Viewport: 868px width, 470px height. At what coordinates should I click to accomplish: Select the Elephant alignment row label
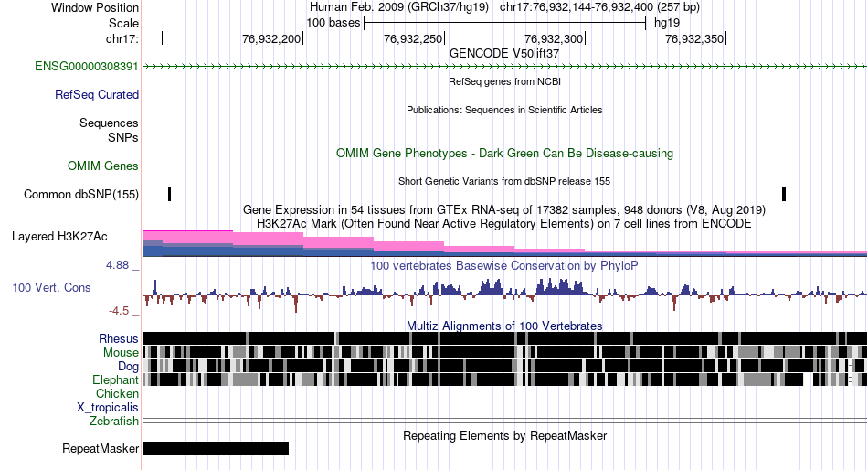(115, 380)
